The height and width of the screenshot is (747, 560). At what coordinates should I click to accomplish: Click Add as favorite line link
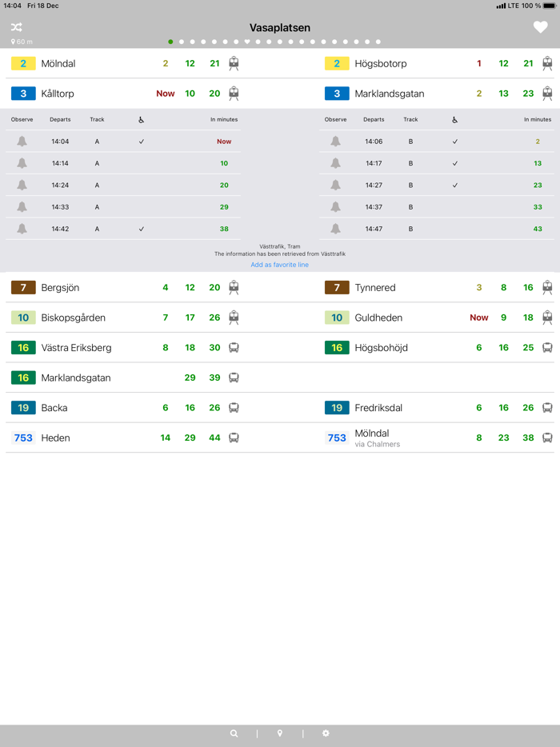pyautogui.click(x=280, y=265)
